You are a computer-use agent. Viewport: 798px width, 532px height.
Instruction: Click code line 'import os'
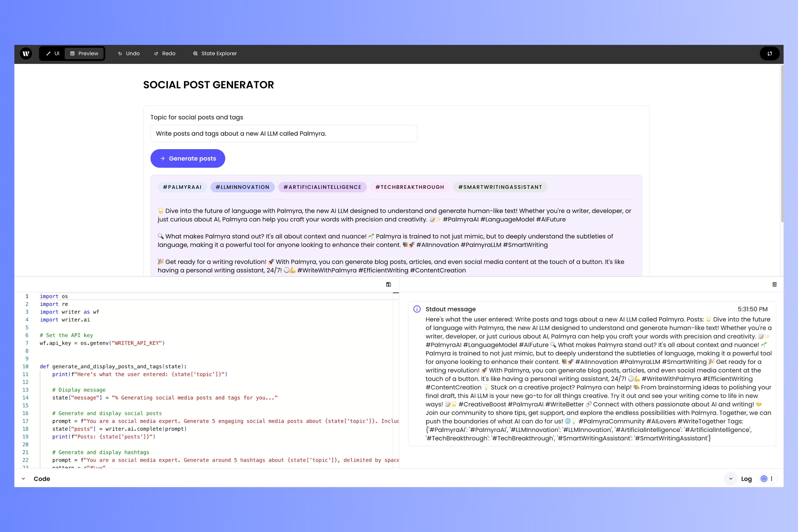pyautogui.click(x=54, y=297)
